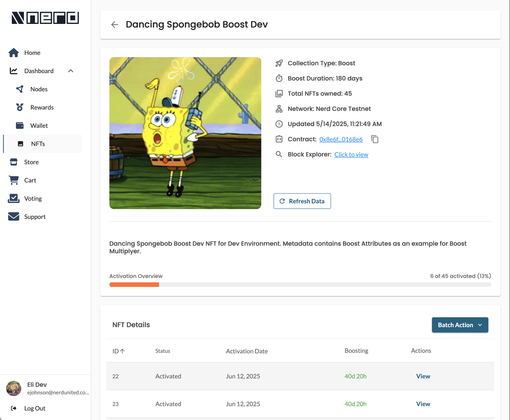This screenshot has height=420, width=510.
Task: Sort table by ID column arrow
Action: pos(122,351)
